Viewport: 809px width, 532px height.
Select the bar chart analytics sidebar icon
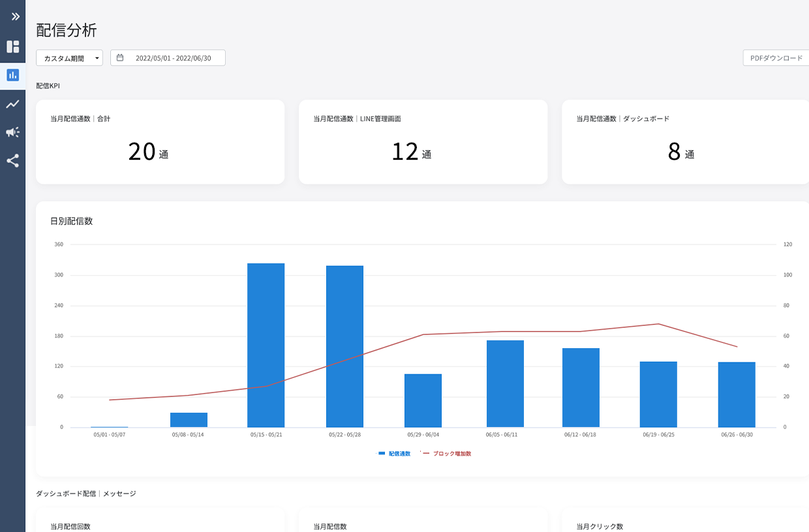point(12,75)
